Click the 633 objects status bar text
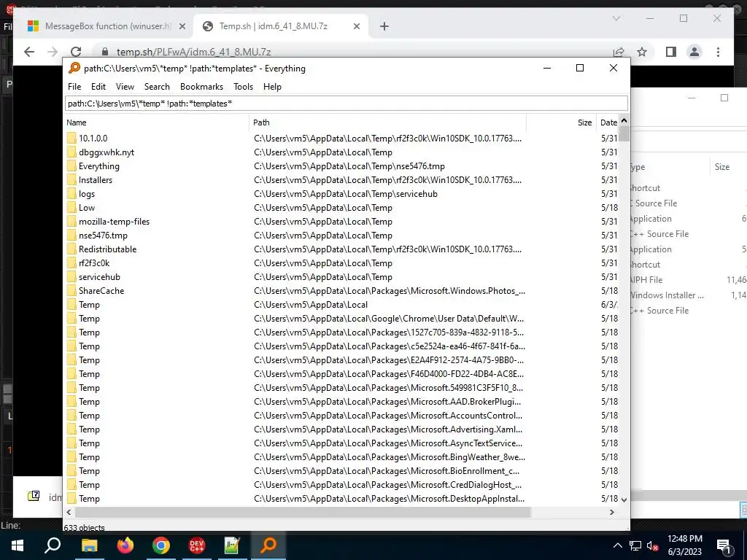This screenshot has width=747, height=560. tap(85, 527)
